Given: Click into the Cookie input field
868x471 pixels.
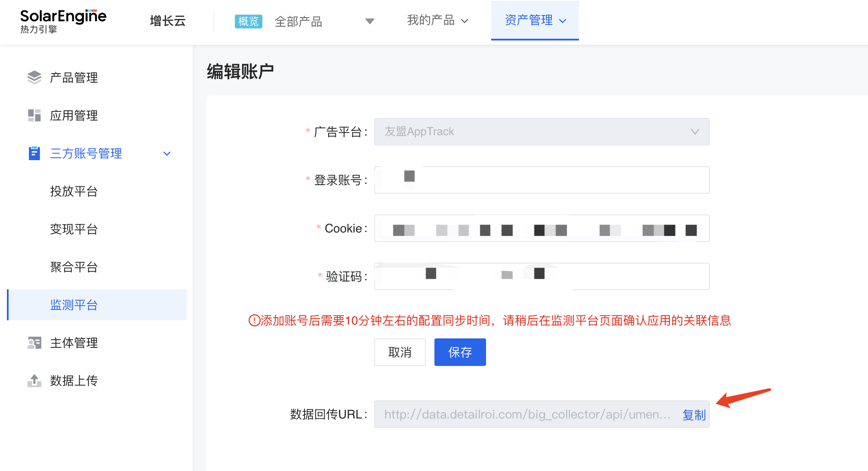Looking at the screenshot, I should (541, 228).
